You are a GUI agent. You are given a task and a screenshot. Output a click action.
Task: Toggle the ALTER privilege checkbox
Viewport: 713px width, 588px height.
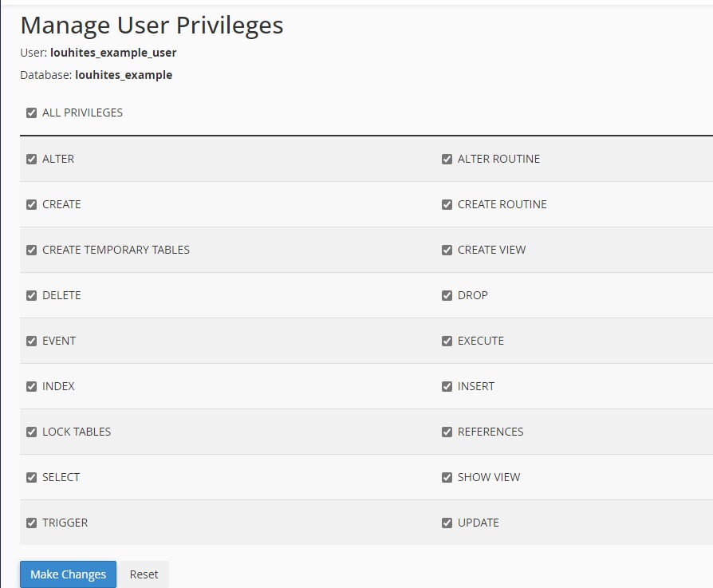(x=32, y=160)
